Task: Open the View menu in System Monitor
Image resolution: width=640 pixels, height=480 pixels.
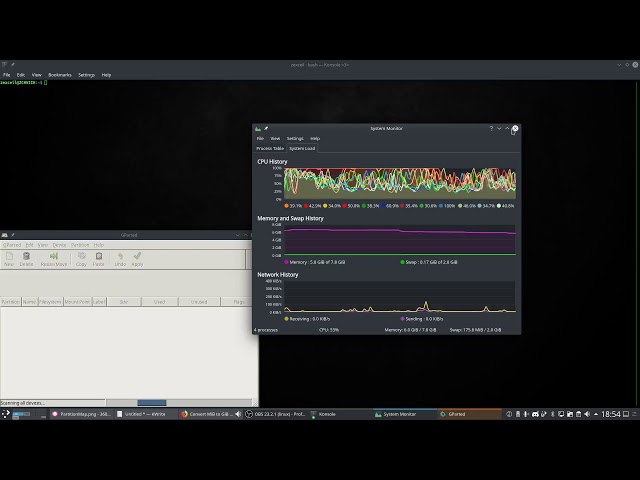Action: click(x=276, y=138)
